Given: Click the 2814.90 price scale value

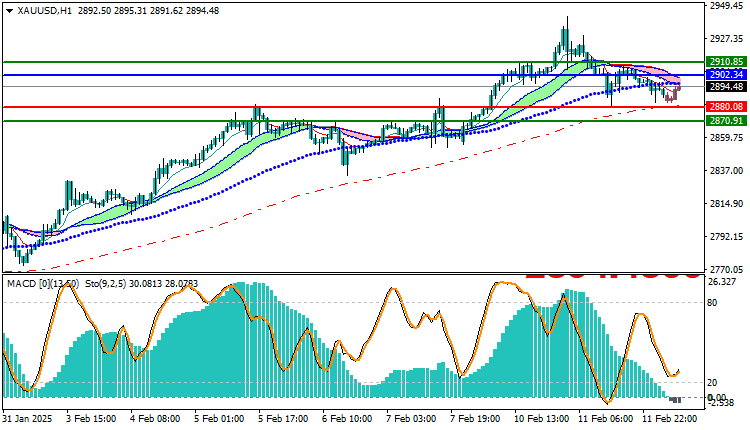Looking at the screenshot, I should (726, 204).
